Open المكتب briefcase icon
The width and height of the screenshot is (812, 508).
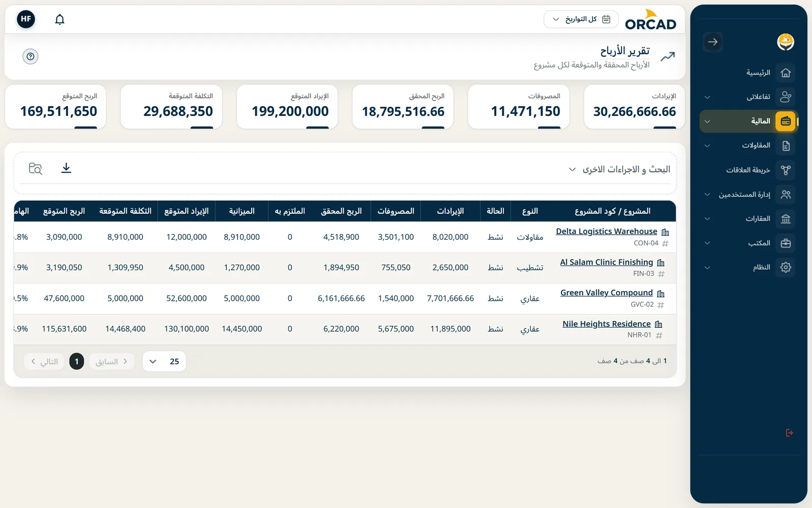click(786, 243)
